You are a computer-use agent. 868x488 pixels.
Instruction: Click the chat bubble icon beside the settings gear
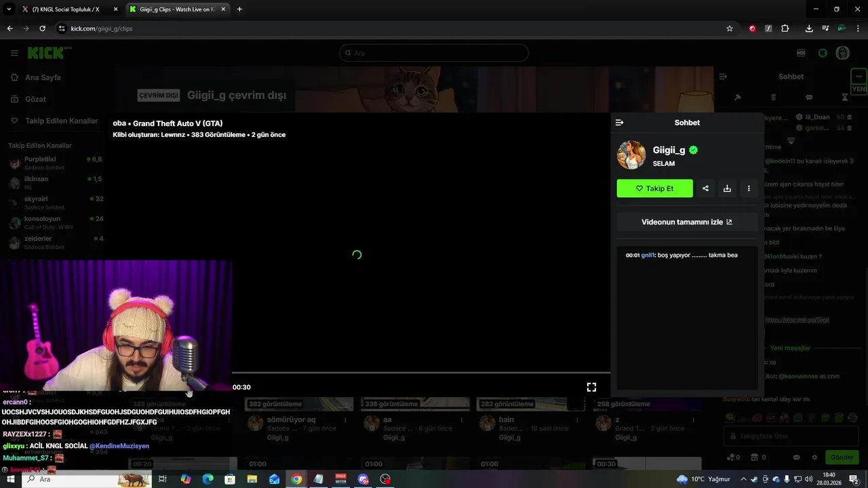tap(797, 457)
